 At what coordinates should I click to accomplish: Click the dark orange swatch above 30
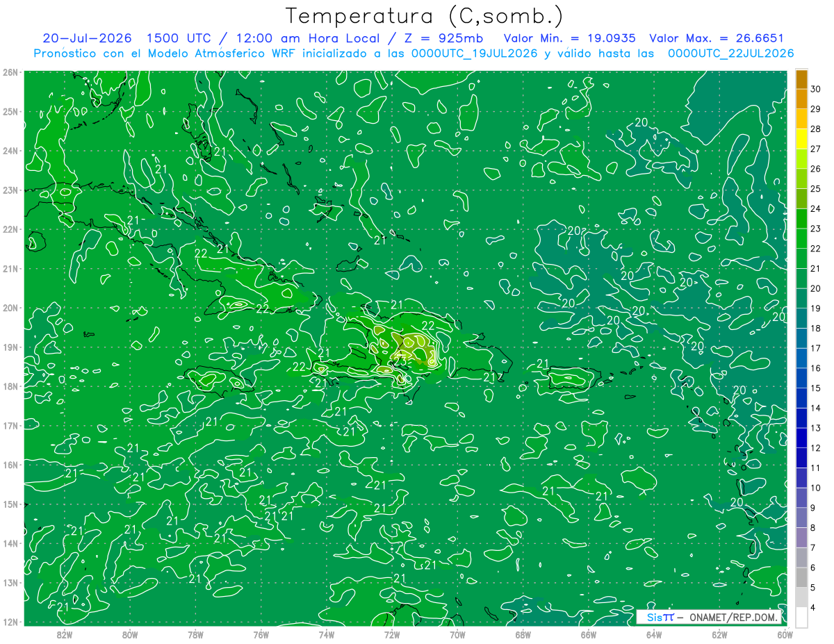coord(801,79)
